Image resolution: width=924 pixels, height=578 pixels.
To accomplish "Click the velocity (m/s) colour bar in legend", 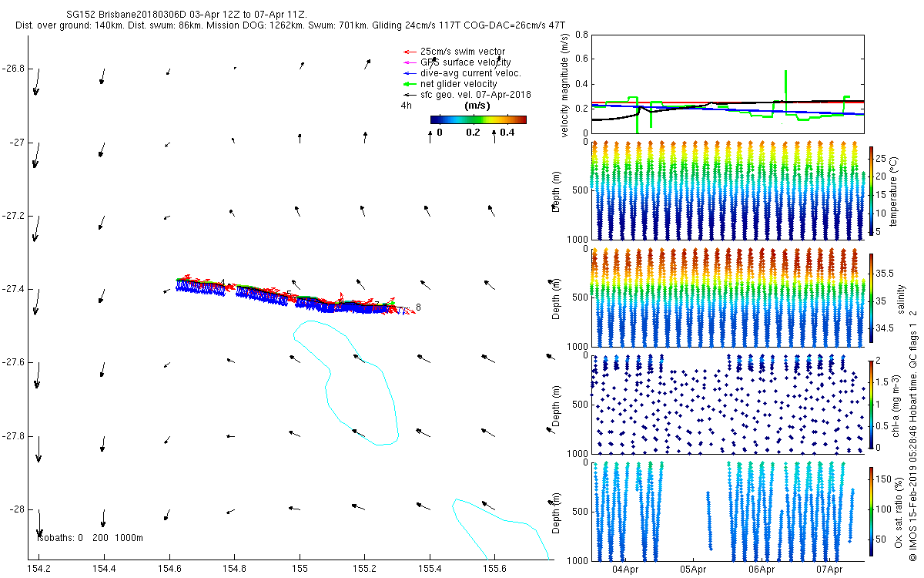I will coord(478,119).
